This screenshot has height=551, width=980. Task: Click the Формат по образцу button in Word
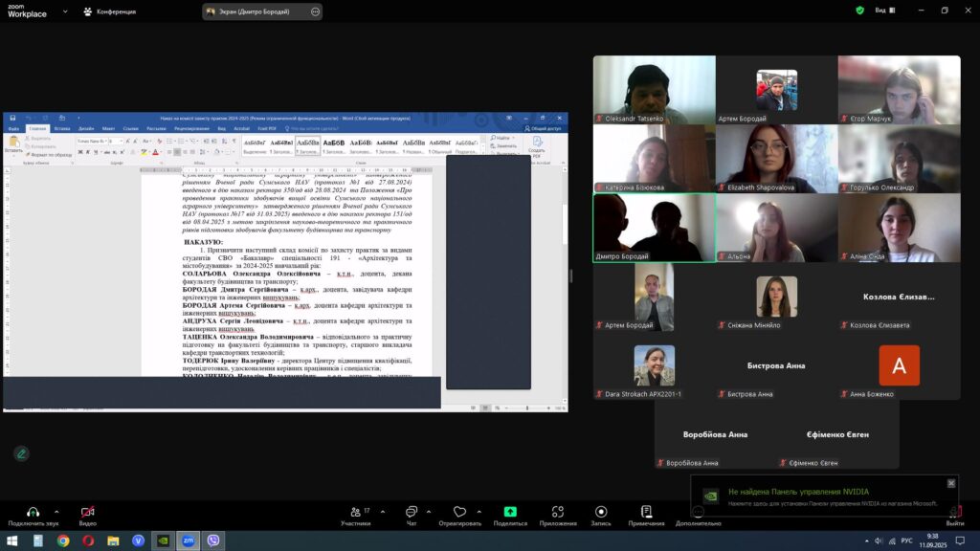point(49,155)
